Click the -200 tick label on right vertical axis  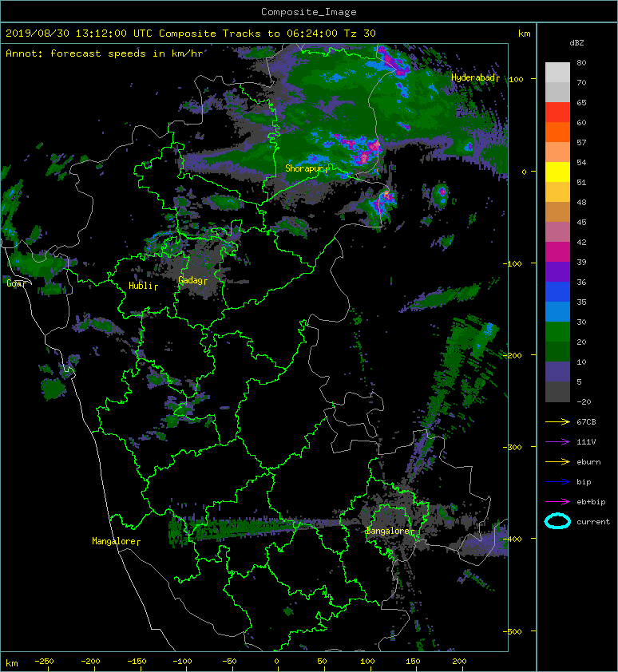[512, 355]
